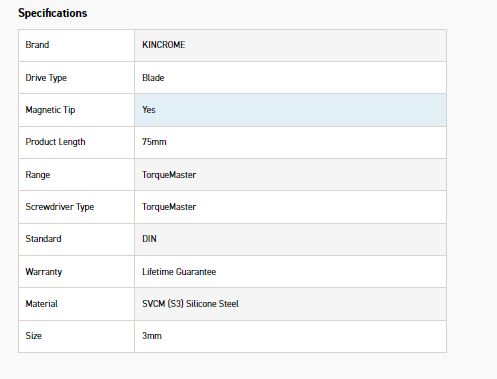Select the Drive Type label
The image size is (497, 379).
[x=46, y=78]
